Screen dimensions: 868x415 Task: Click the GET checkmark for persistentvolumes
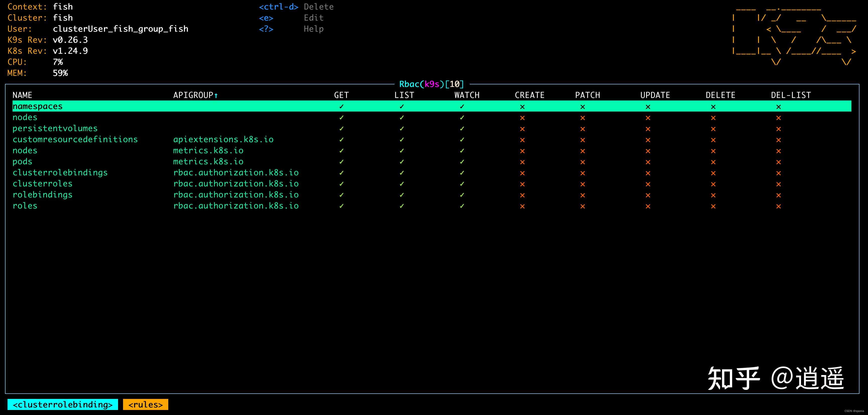(x=341, y=128)
